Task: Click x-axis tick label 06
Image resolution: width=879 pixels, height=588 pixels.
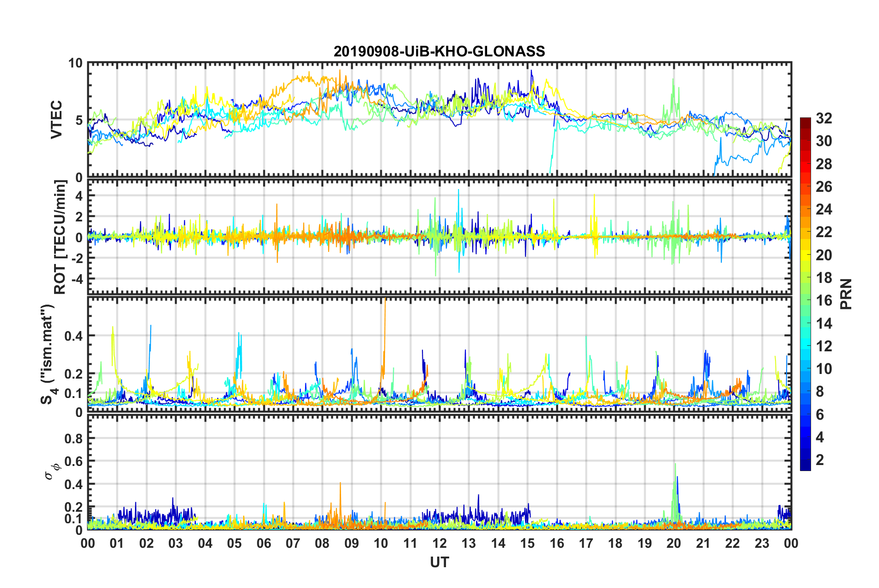Action: [x=263, y=543]
